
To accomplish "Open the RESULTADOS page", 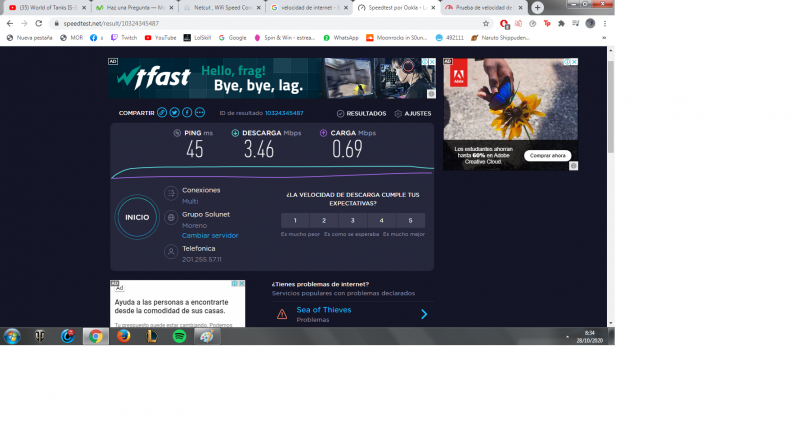I will [362, 114].
